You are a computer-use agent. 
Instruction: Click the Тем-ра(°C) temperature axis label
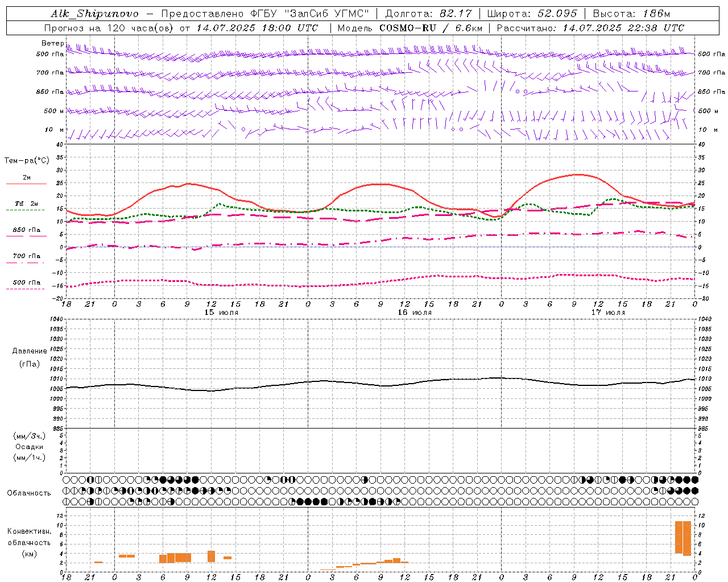click(27, 161)
